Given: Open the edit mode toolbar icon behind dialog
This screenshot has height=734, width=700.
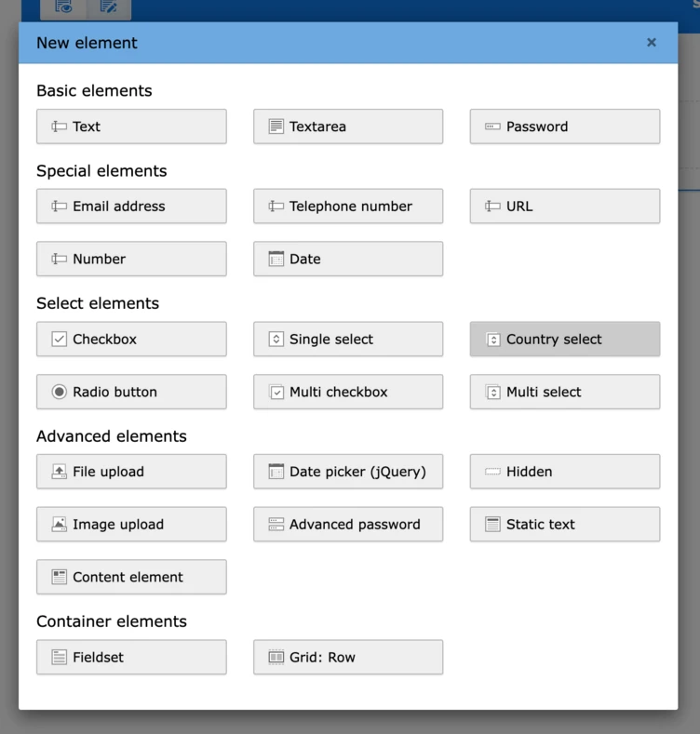Looking at the screenshot, I should point(108,8).
